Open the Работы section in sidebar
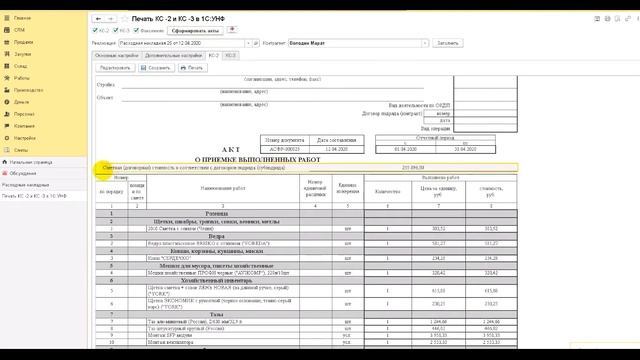The image size is (640, 360). 21,78
